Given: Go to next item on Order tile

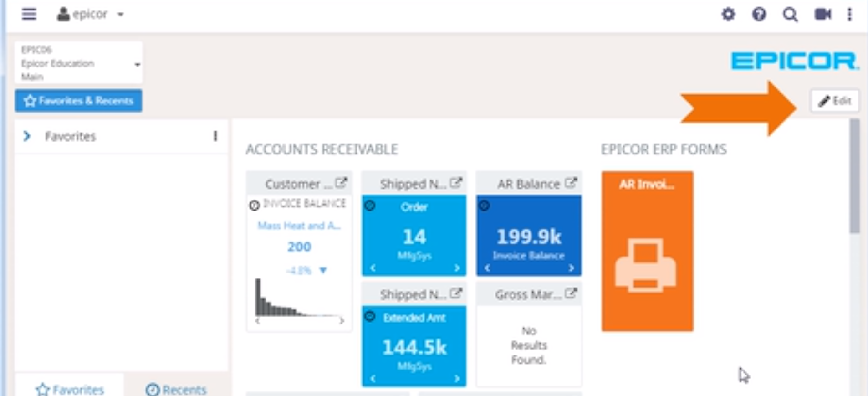Looking at the screenshot, I should [x=457, y=268].
